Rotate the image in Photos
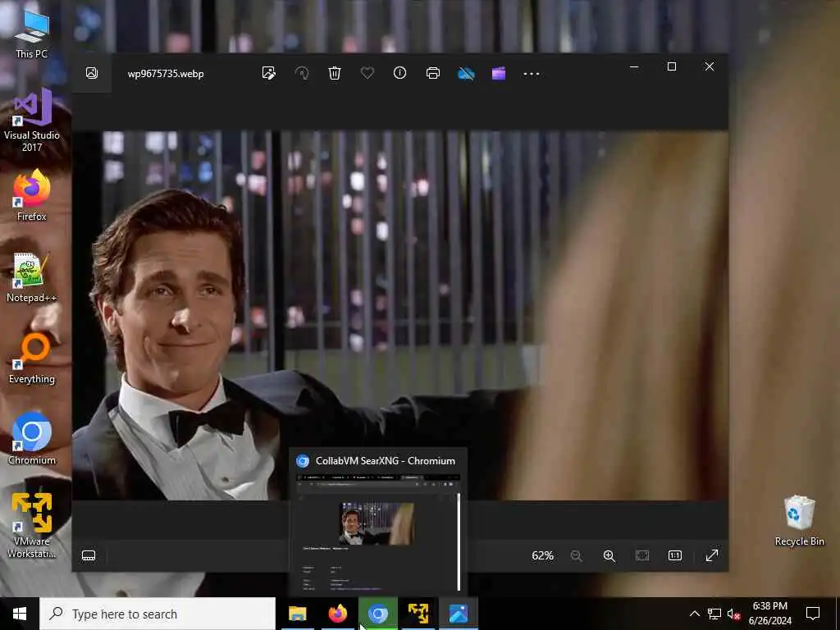This screenshot has width=840, height=630. click(302, 73)
